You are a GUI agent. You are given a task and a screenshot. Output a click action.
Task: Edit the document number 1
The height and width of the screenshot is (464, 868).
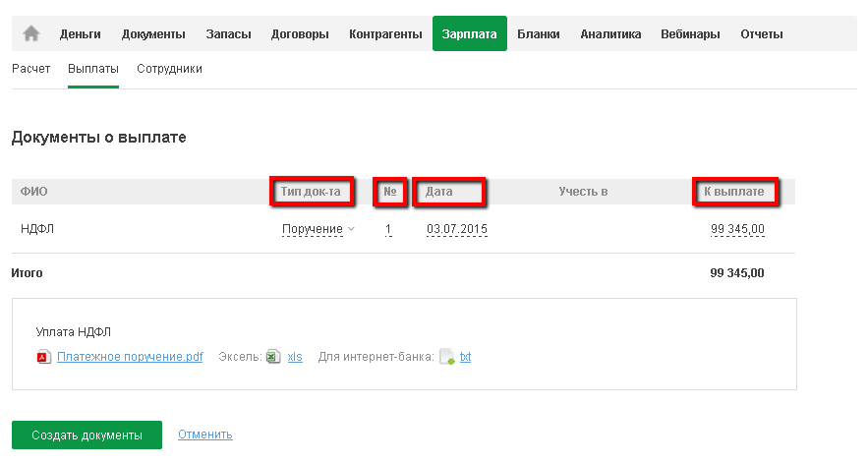click(x=388, y=229)
